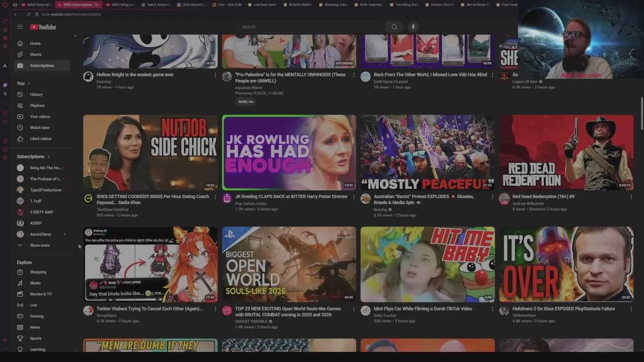The height and width of the screenshot is (362, 644).
Task: Select Subscriptions in YouTube sidebar
Action: [42, 65]
